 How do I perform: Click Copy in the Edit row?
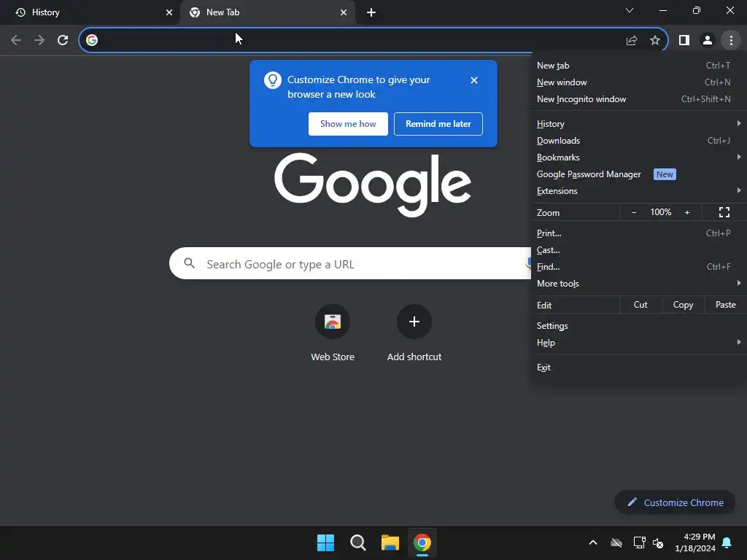tap(683, 305)
